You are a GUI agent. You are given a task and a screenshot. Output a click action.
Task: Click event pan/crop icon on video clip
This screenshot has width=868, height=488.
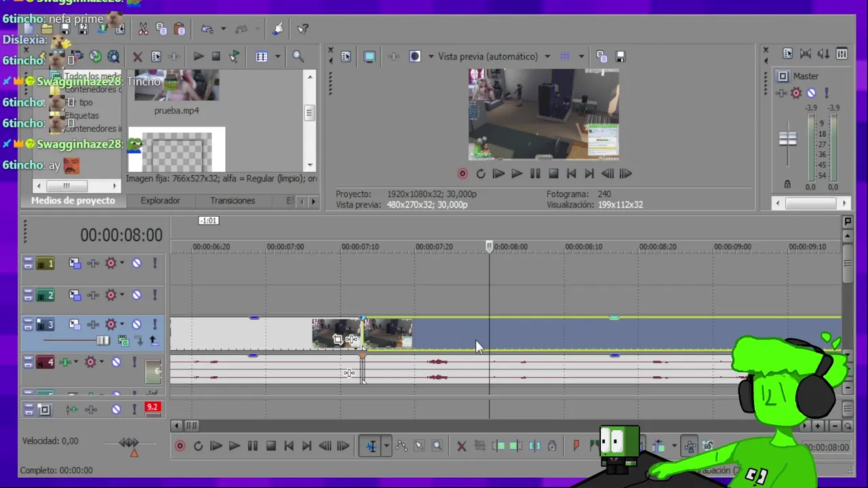[x=337, y=340]
